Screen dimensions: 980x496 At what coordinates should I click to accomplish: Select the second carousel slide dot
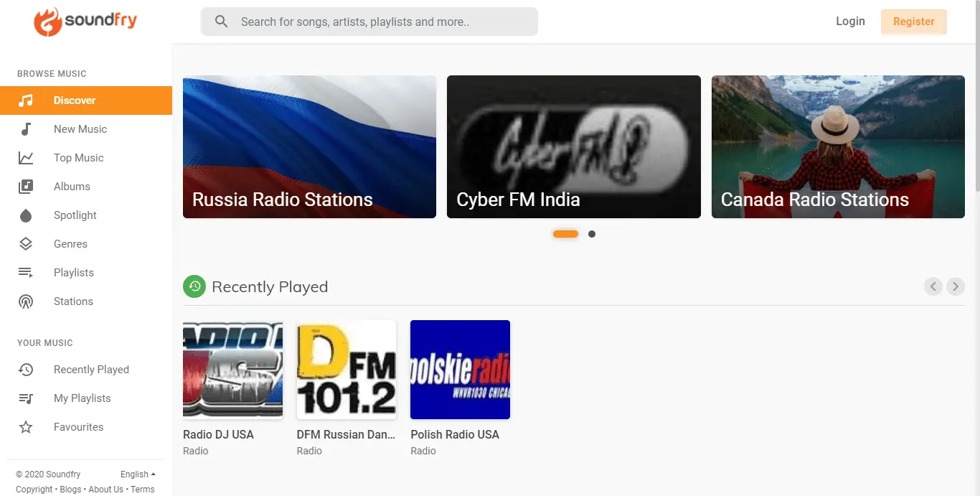[x=592, y=234]
